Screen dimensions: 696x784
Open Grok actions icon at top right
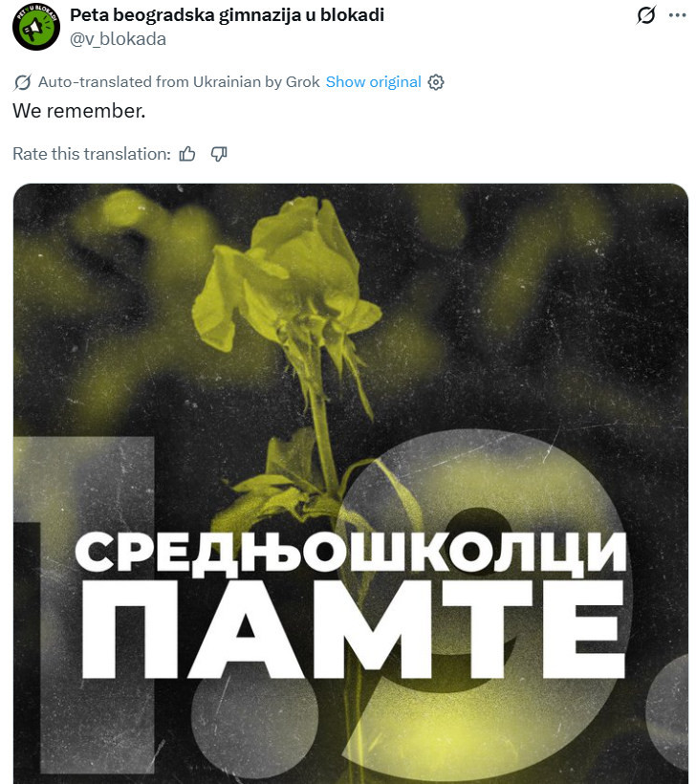(646, 16)
